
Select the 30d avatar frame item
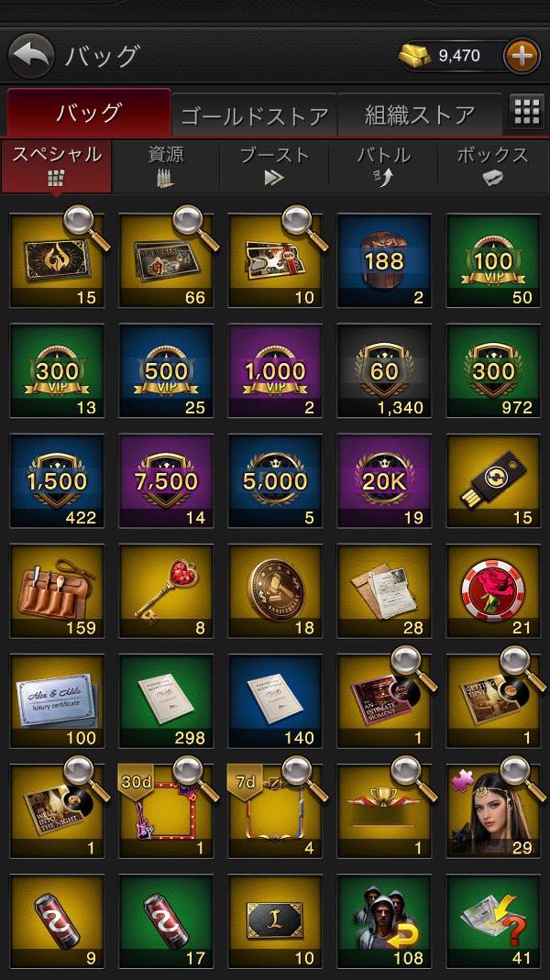[x=166, y=811]
